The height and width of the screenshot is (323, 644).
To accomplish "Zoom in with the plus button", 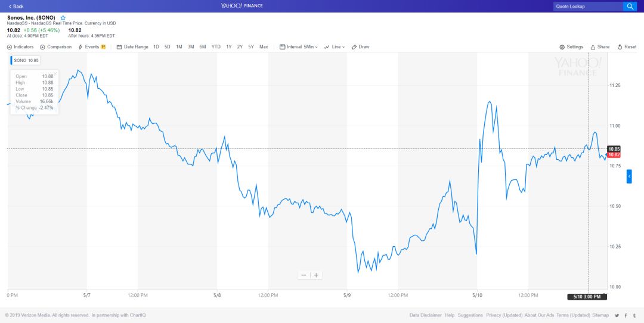I will (x=316, y=275).
